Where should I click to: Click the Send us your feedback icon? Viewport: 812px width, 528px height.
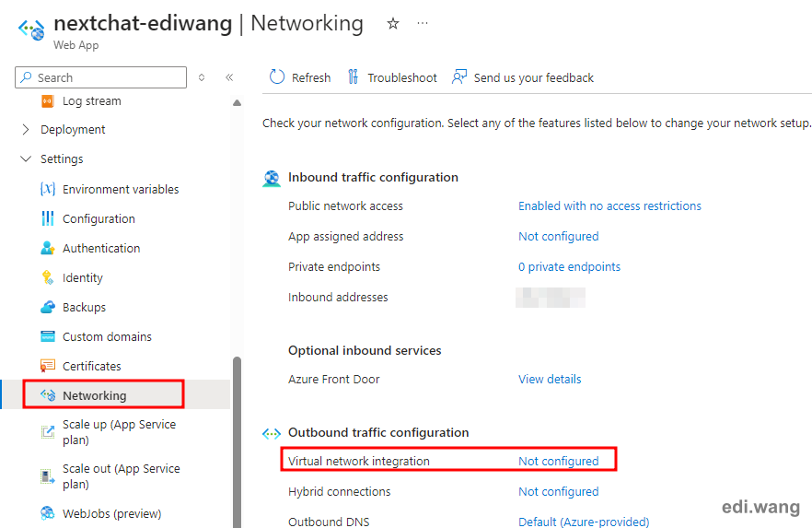458,77
